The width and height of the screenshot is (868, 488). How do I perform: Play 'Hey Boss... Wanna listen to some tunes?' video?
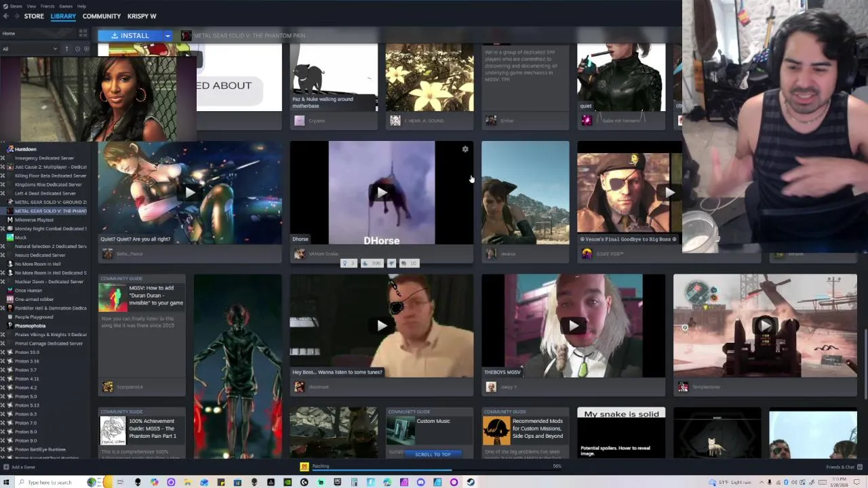tap(382, 325)
